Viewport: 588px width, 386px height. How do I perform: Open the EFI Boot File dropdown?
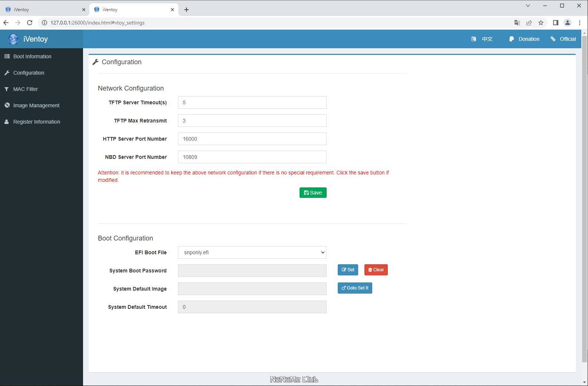coord(252,252)
